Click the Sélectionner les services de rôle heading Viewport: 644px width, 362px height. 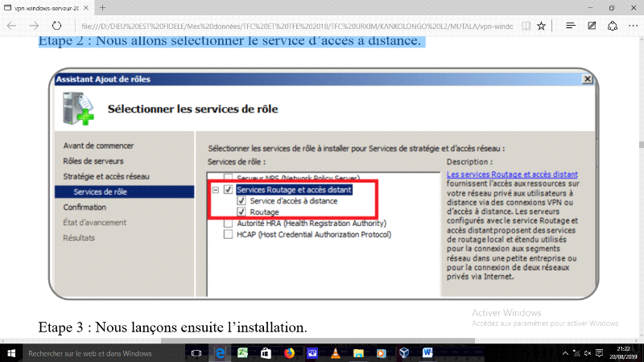coord(192,109)
